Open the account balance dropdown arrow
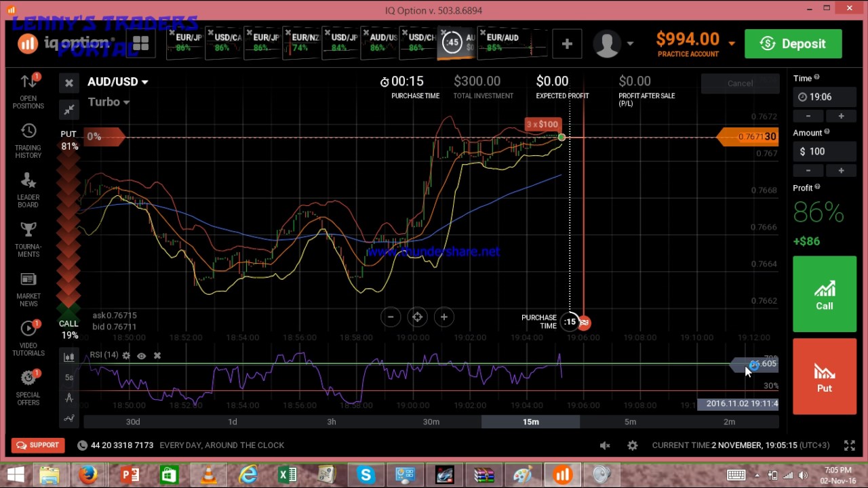Screen dimensions: 868x488 click(732, 44)
